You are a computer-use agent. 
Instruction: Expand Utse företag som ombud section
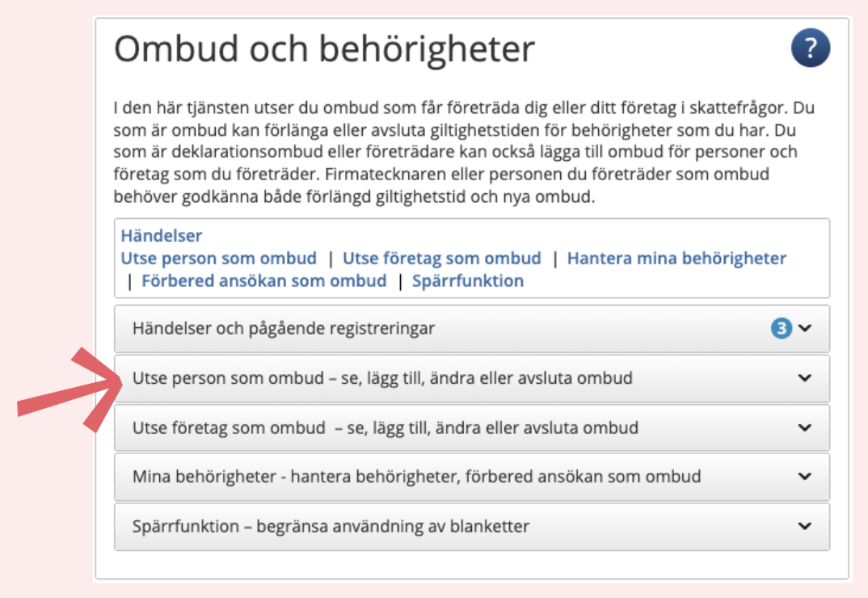click(x=472, y=427)
